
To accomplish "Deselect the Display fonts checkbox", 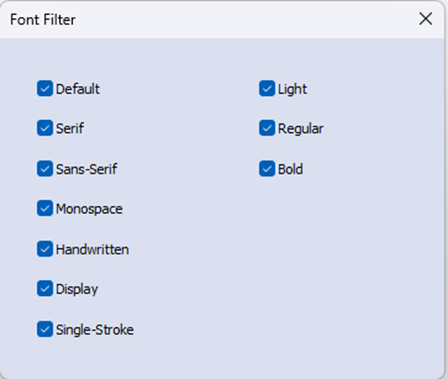I will coord(45,289).
